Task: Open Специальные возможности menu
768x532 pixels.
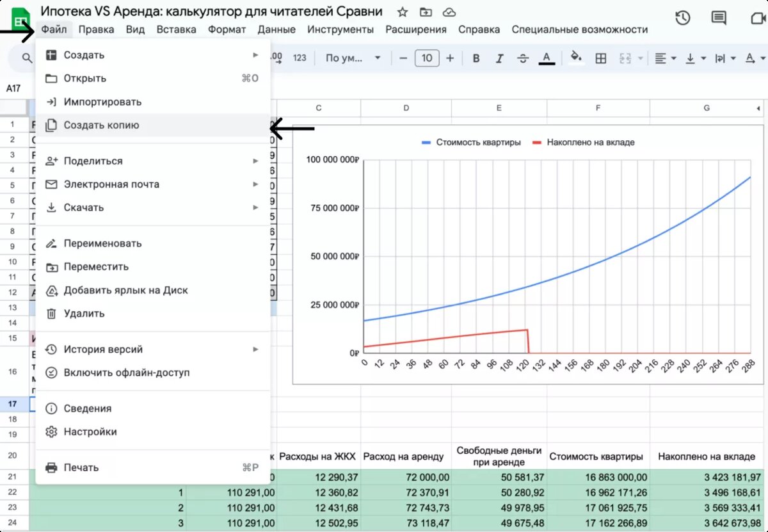Action: (580, 29)
